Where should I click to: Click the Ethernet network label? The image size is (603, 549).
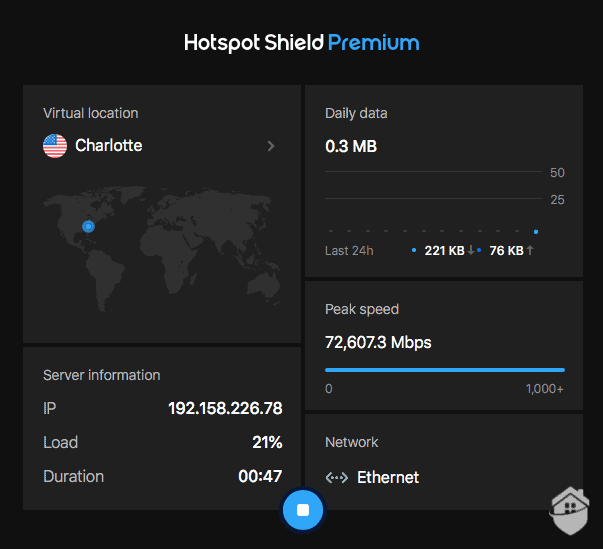[x=388, y=477]
